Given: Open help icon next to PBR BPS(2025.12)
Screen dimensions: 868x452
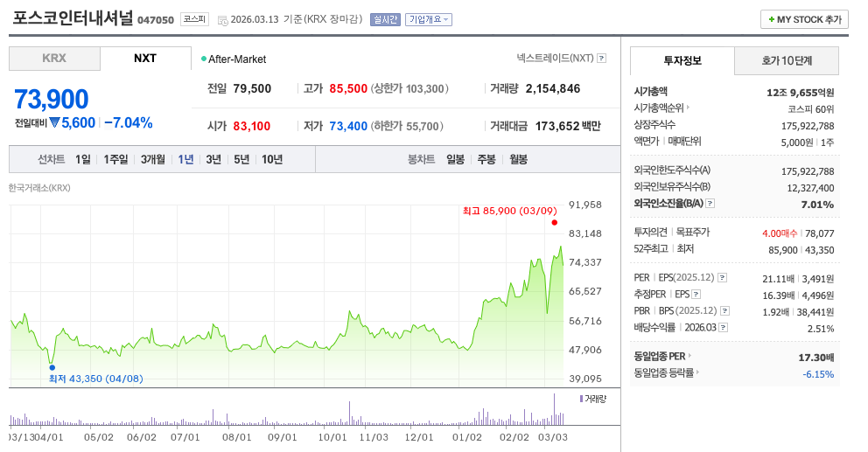Looking at the screenshot, I should tap(725, 311).
